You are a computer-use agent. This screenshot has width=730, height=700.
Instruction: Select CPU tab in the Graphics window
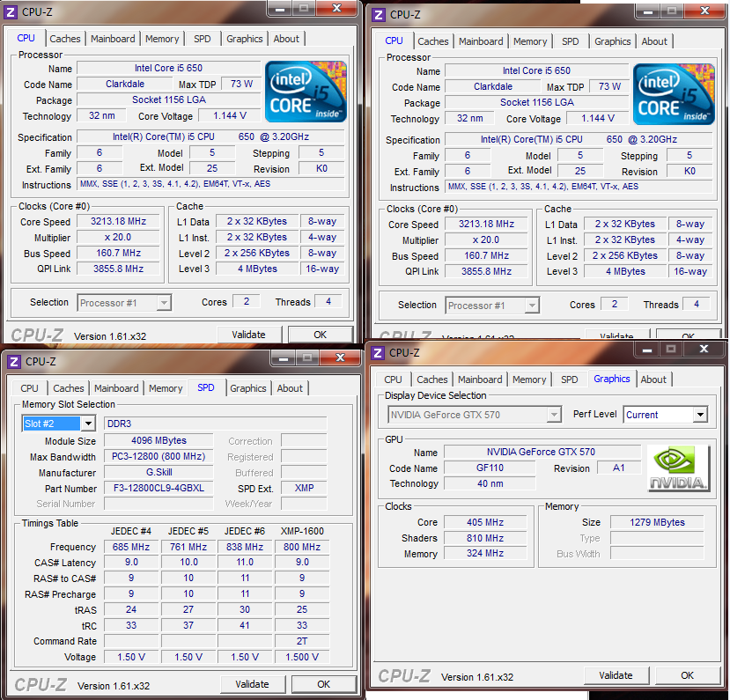tap(393, 379)
